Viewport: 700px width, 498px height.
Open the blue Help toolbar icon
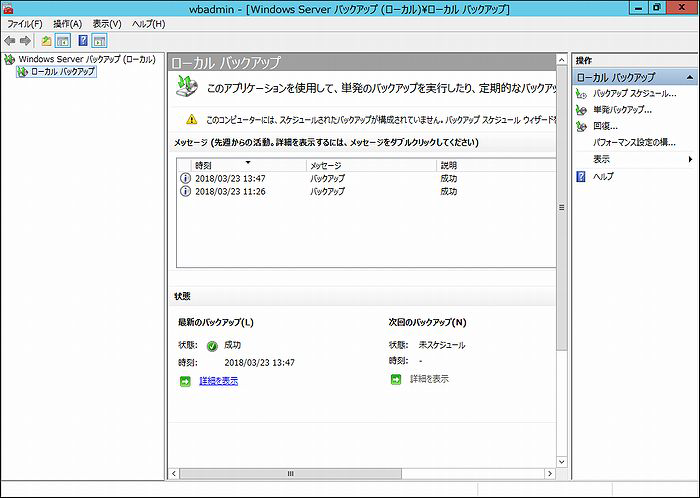(x=83, y=41)
